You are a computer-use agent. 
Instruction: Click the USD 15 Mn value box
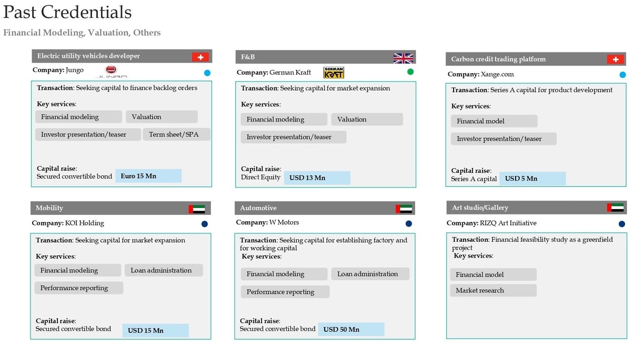[155, 330]
